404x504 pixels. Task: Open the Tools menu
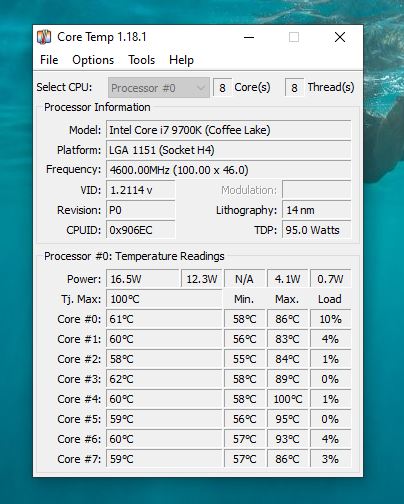pyautogui.click(x=142, y=60)
